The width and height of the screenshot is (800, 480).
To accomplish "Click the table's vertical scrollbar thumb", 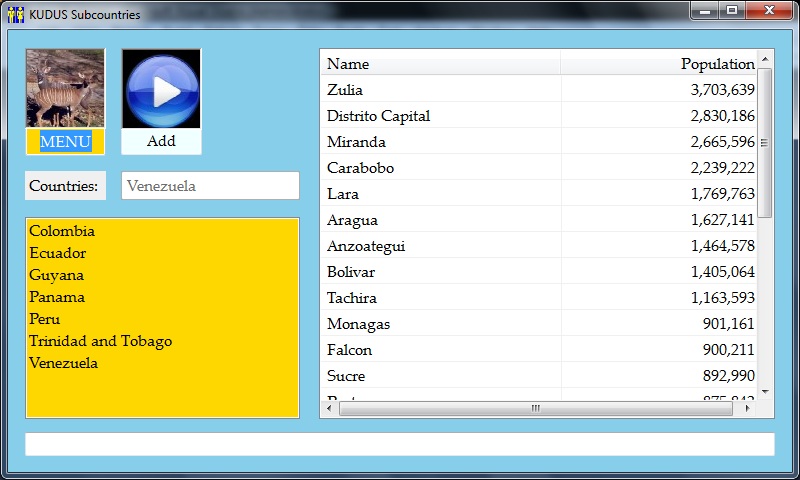I will click(x=765, y=143).
